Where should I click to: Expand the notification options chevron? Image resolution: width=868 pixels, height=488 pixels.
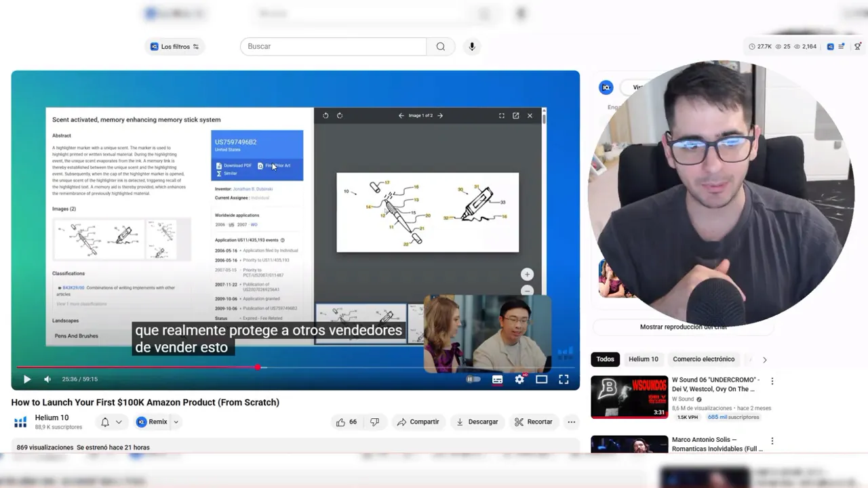(x=119, y=422)
